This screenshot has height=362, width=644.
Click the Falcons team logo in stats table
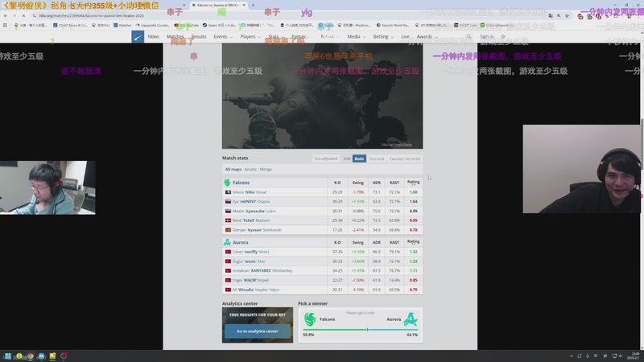tap(227, 183)
